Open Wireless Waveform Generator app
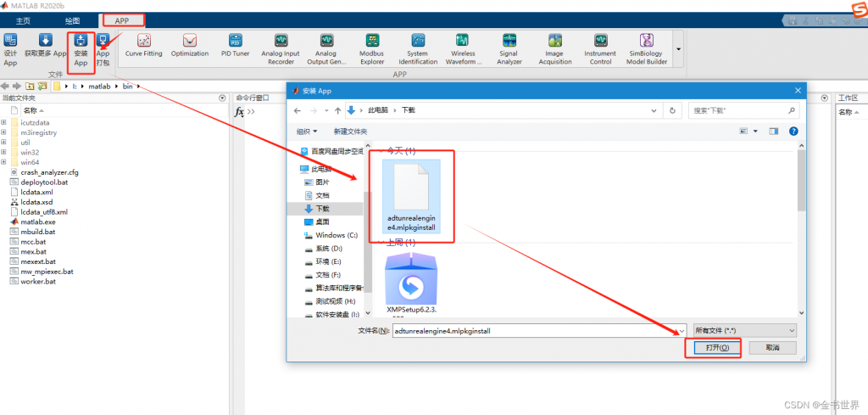This screenshot has height=415, width=868. click(x=463, y=50)
